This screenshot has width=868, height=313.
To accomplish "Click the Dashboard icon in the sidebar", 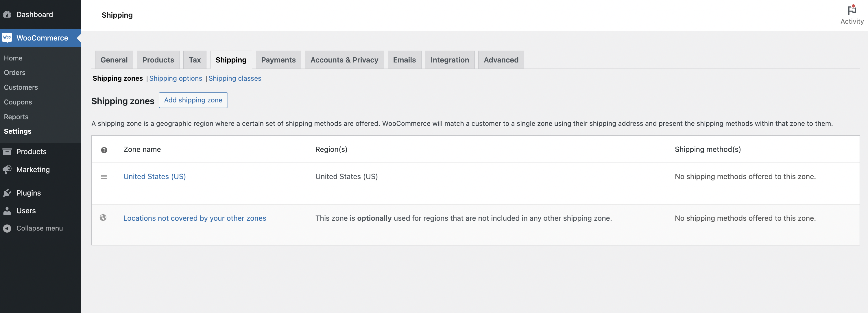I will click(8, 14).
